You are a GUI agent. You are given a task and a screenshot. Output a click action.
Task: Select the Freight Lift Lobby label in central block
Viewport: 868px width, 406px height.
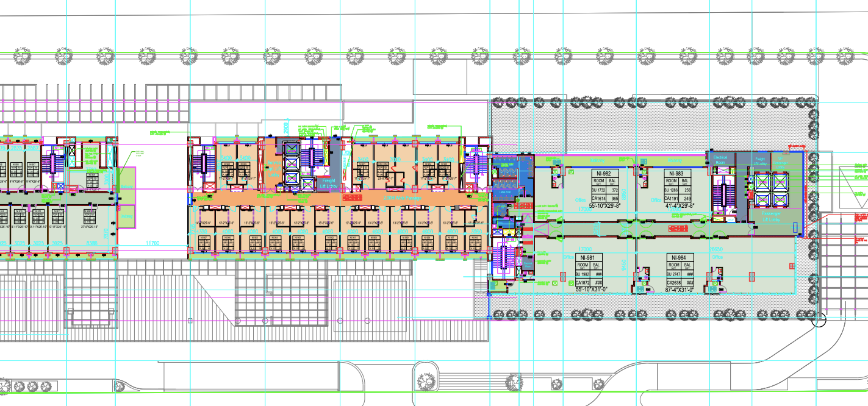(x=328, y=183)
